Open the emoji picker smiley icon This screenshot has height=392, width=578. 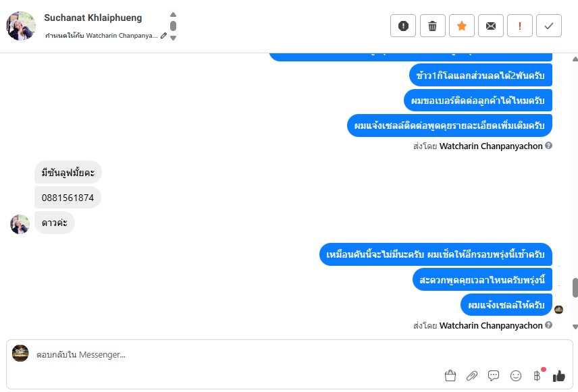(516, 376)
